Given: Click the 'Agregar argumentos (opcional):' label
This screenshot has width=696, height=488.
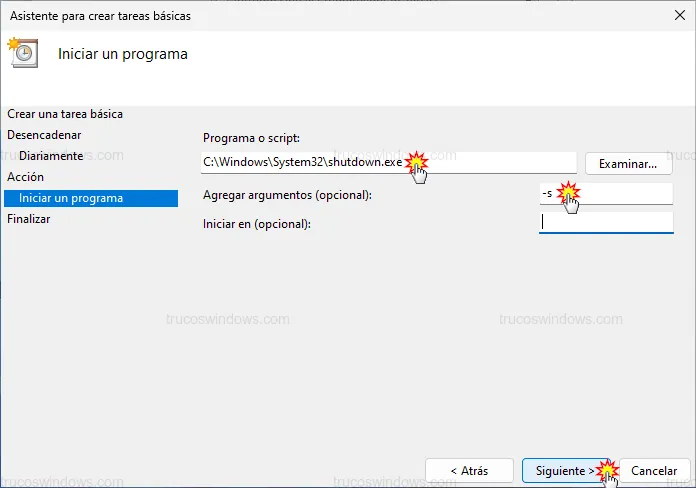Looking at the screenshot, I should point(287,195).
